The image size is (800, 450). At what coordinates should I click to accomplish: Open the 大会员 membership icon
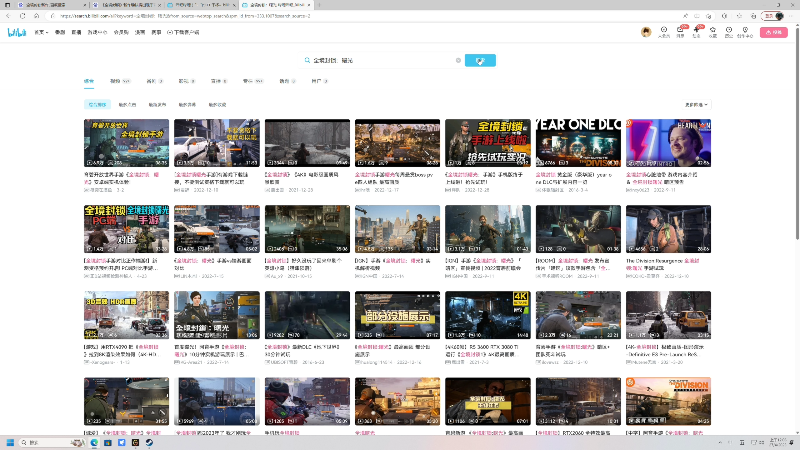[664, 32]
